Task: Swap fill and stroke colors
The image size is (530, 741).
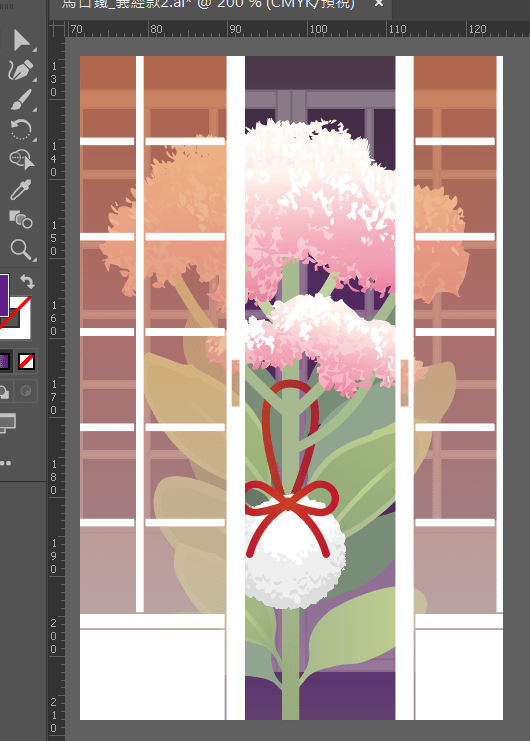Action: point(27,282)
